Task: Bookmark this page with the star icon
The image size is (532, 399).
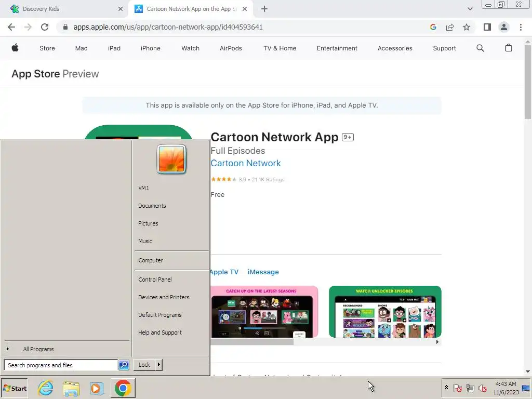Action: click(x=467, y=27)
